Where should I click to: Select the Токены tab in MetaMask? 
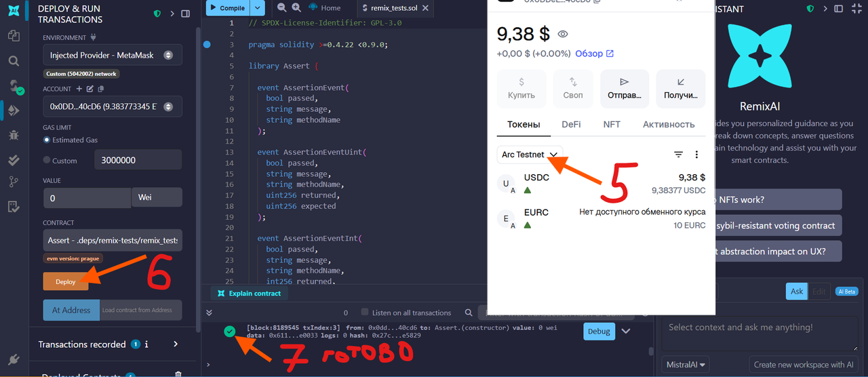pos(524,125)
